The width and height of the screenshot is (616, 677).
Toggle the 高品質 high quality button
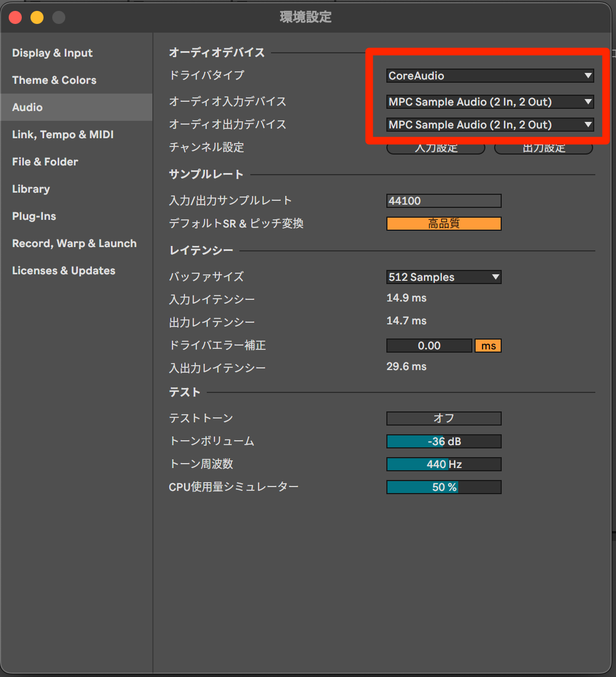(443, 224)
